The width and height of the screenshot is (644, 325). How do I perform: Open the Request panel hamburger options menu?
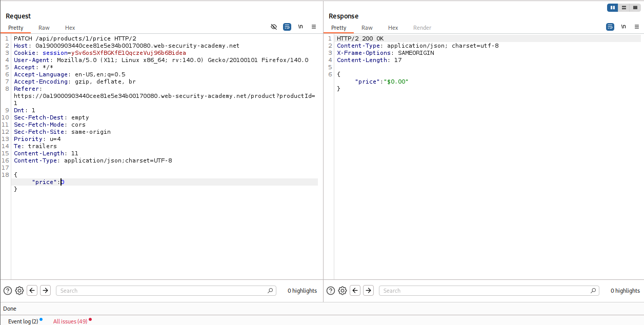(313, 27)
